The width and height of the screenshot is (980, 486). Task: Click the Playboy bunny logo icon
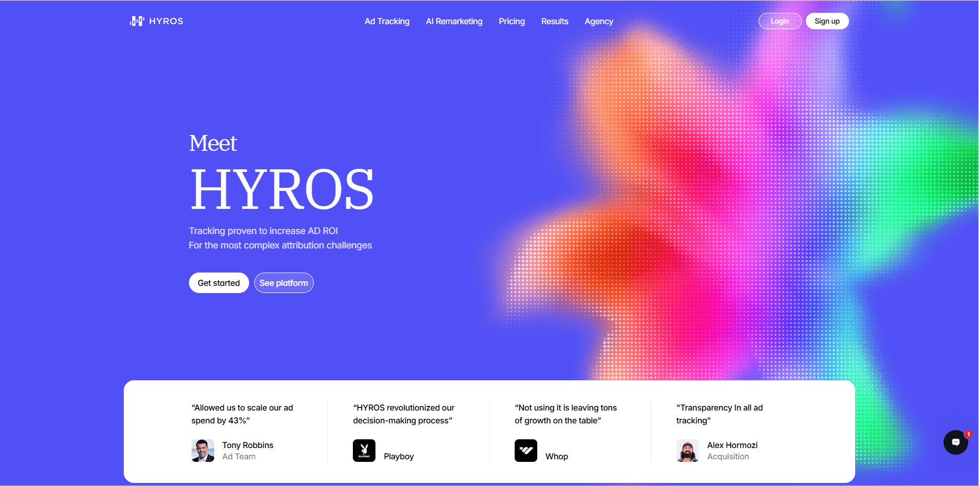(364, 451)
